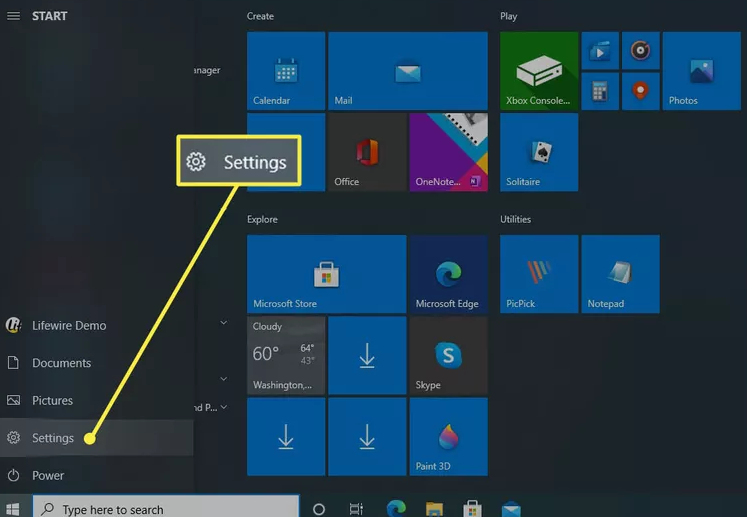
Task: Click the Create group header
Action: pos(260,16)
